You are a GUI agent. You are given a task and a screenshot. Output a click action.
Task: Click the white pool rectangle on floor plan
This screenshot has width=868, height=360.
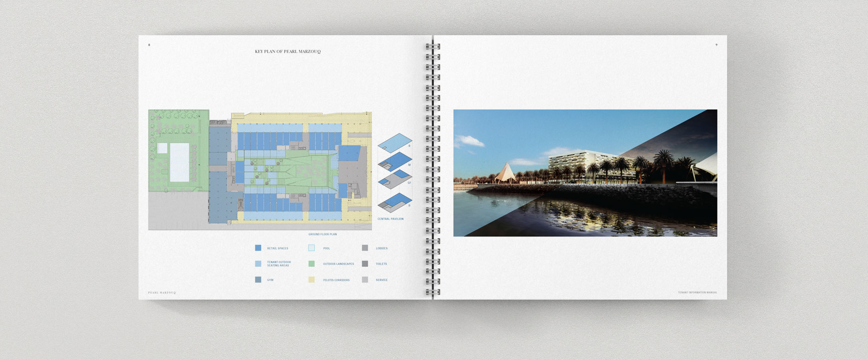180,162
